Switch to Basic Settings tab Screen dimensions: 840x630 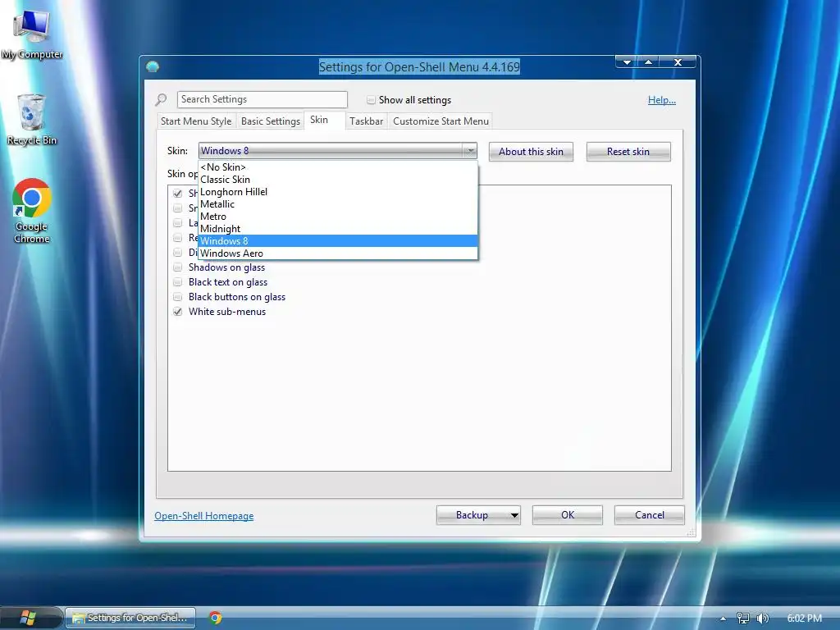[x=271, y=121]
